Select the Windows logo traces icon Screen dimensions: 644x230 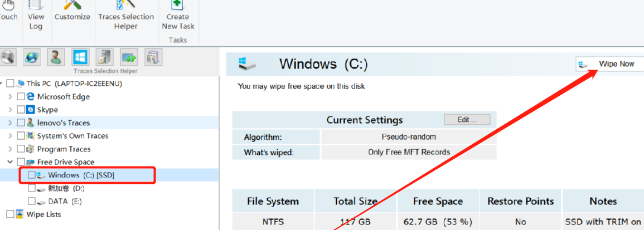tap(80, 57)
